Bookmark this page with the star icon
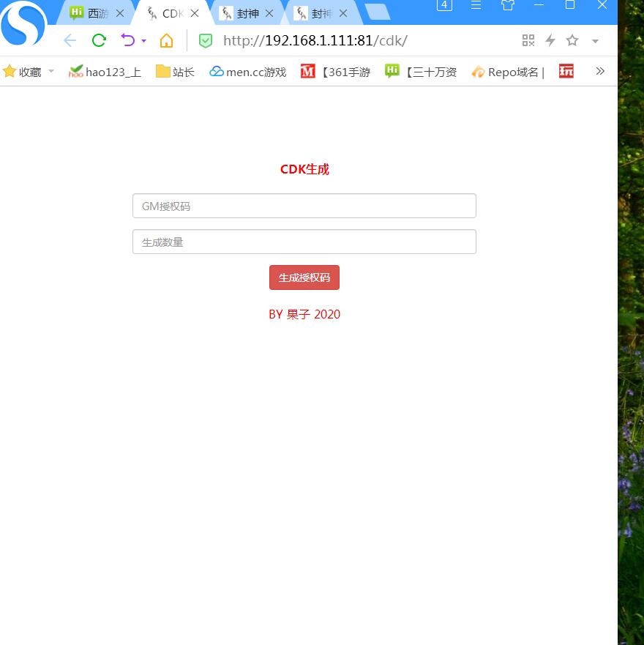 pos(572,40)
